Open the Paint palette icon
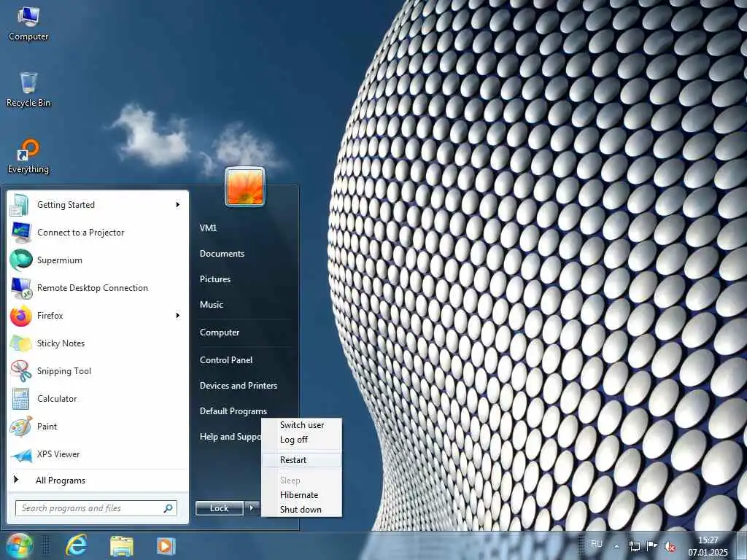The height and width of the screenshot is (560, 747). pos(20,426)
